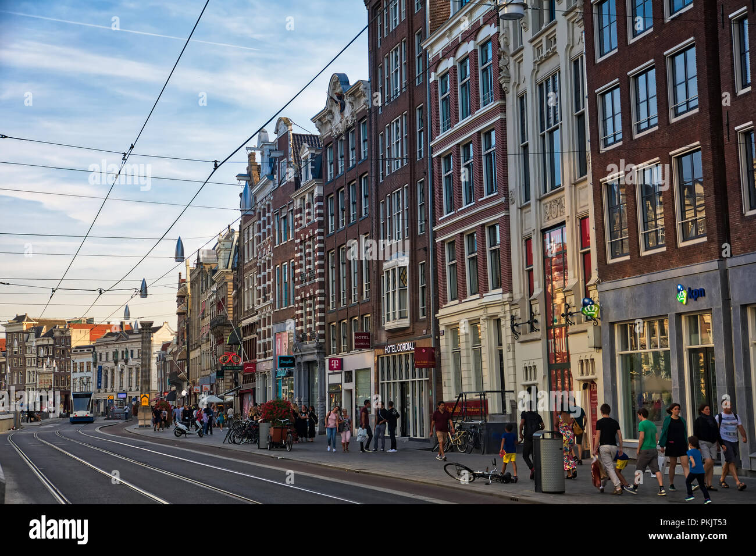Screen dimensions: 756x556
Task: Click the red neon bicycle sign
Action: pyautogui.click(x=230, y=359)
